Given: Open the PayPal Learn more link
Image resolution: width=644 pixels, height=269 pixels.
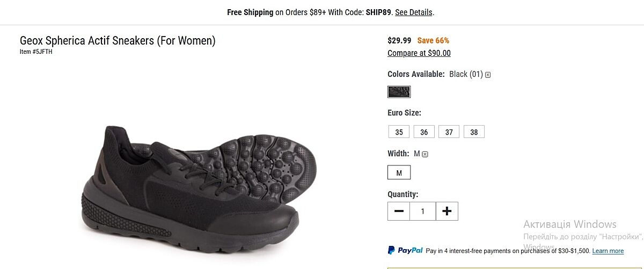Looking at the screenshot, I should pyautogui.click(x=608, y=251).
